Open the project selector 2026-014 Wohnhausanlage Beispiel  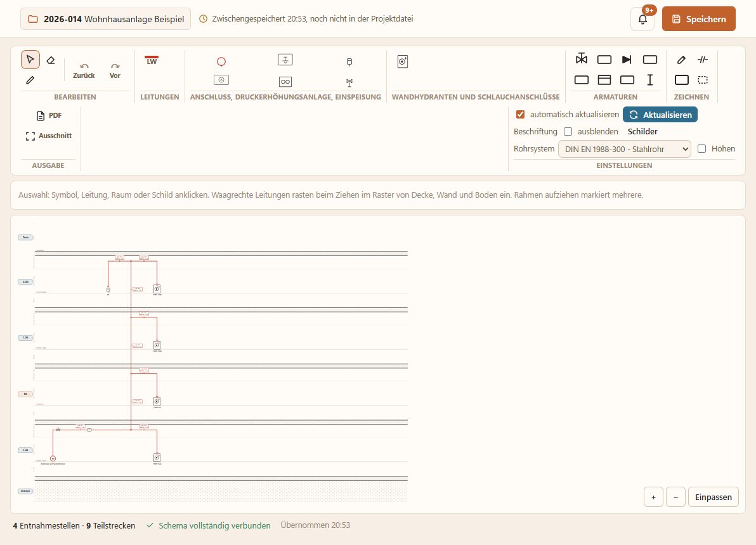pyautogui.click(x=105, y=19)
